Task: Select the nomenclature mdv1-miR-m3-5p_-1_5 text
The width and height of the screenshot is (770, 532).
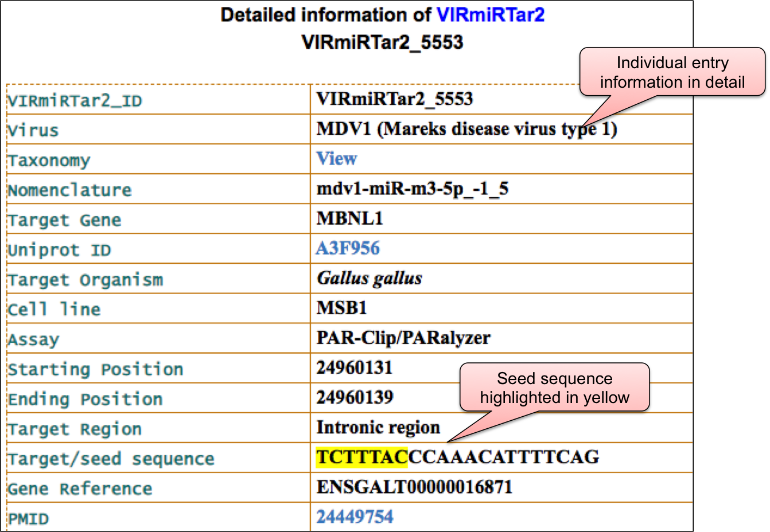Action: [x=412, y=189]
